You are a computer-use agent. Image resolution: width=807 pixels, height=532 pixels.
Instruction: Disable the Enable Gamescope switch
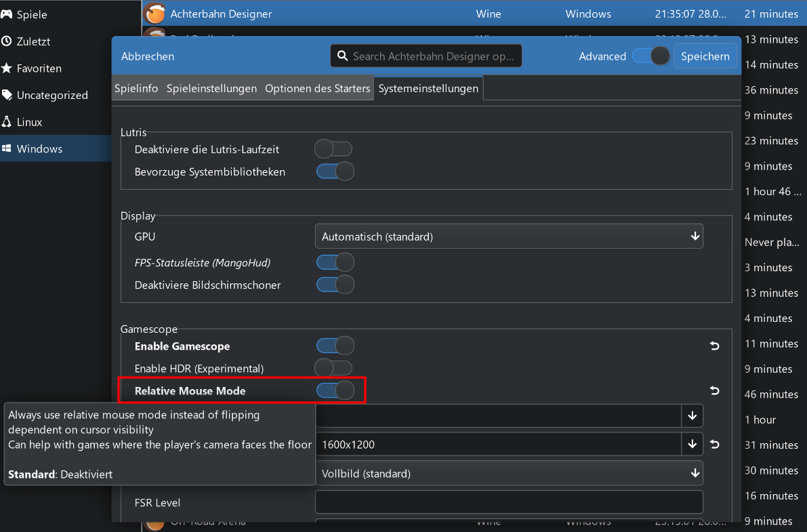click(335, 346)
